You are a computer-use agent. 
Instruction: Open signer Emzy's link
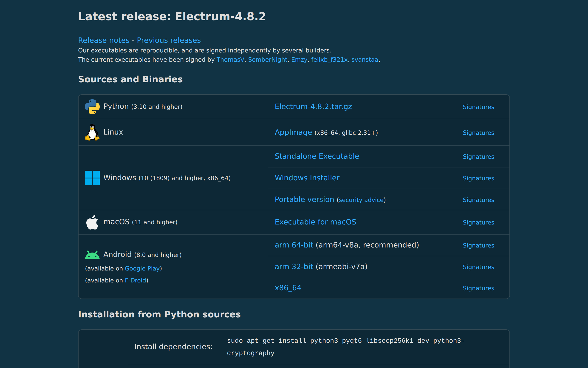299,60
